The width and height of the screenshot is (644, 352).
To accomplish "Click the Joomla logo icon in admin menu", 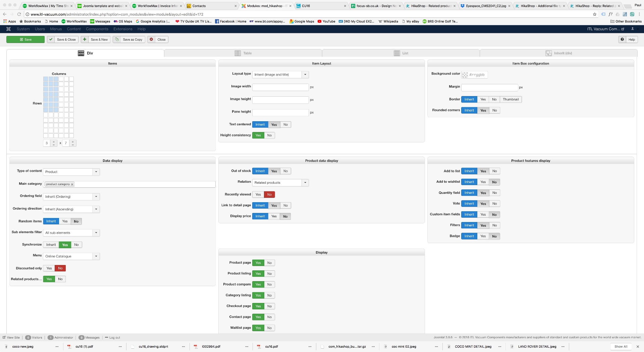I will (x=9, y=29).
